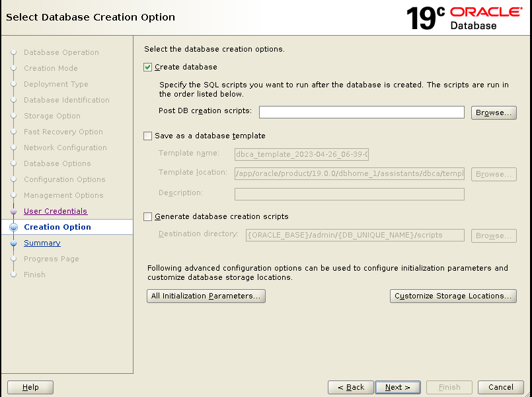This screenshot has width=532, height=397.
Task: Click the Template name field
Action: coord(301,154)
